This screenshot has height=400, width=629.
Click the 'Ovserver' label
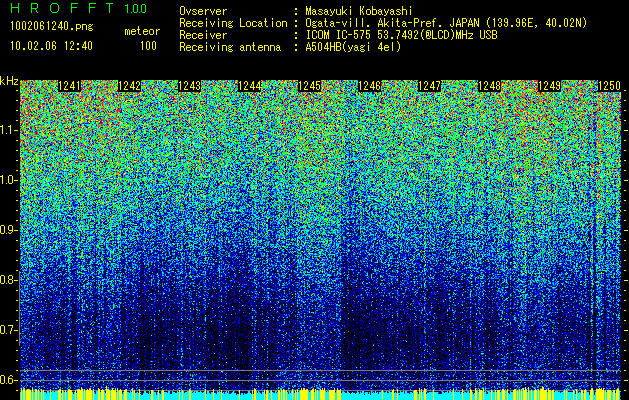click(203, 11)
